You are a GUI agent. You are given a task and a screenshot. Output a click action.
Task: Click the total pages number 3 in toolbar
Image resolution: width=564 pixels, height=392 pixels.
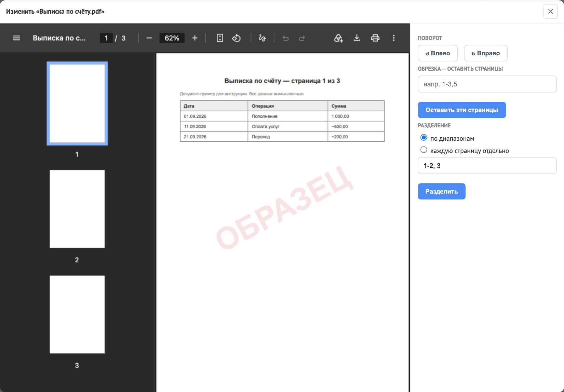click(123, 38)
